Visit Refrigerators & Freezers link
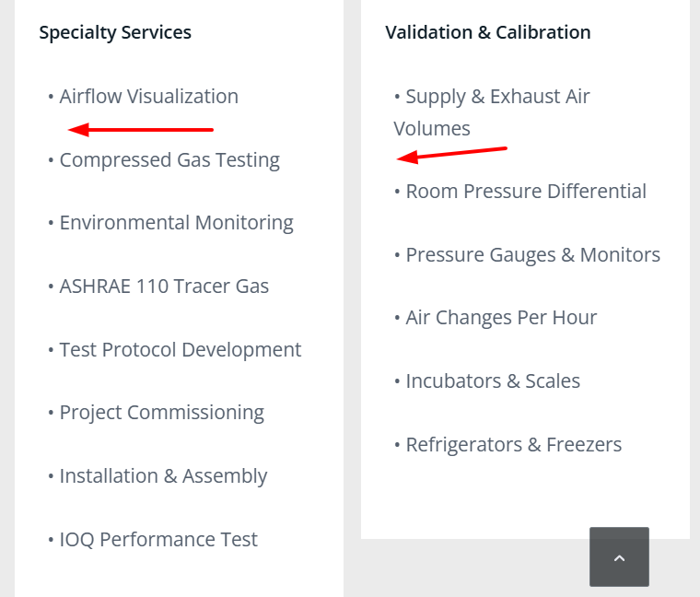 click(513, 445)
